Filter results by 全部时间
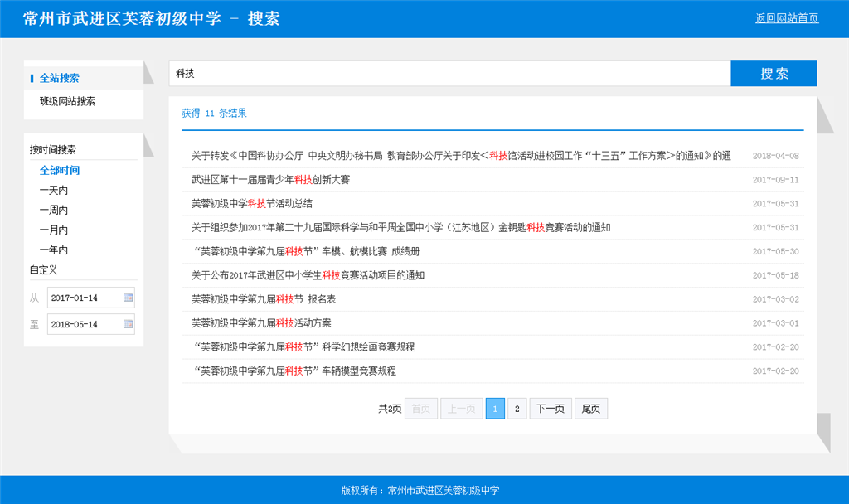The width and height of the screenshot is (849, 504). 60,170
